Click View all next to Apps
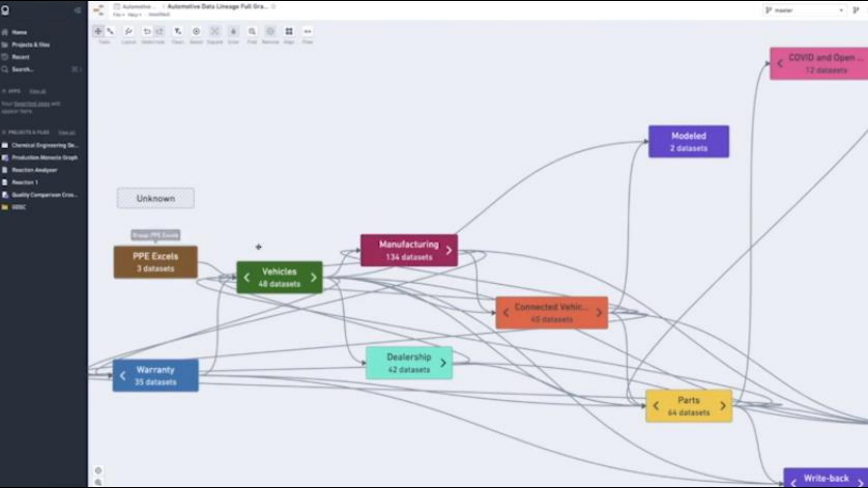 (x=37, y=91)
